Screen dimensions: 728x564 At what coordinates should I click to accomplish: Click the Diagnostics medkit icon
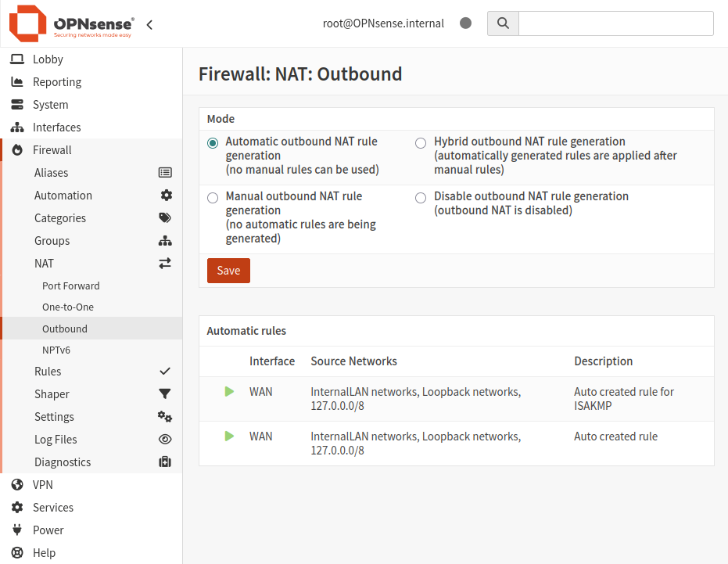tap(165, 462)
